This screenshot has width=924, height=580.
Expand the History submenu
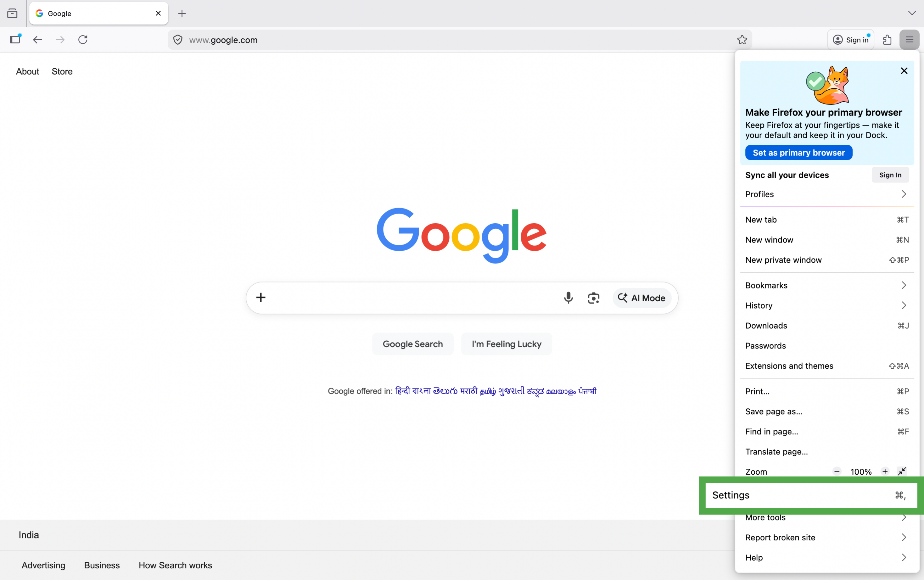(x=827, y=305)
